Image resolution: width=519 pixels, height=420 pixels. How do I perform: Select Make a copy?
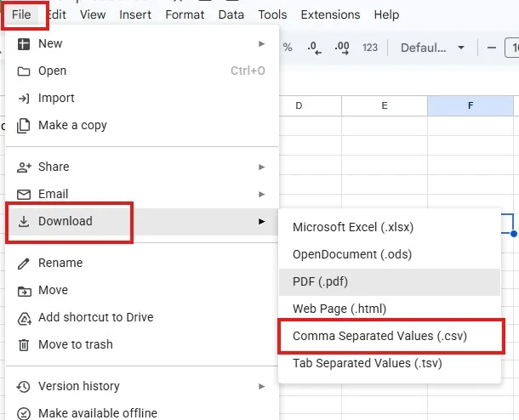click(x=142, y=125)
